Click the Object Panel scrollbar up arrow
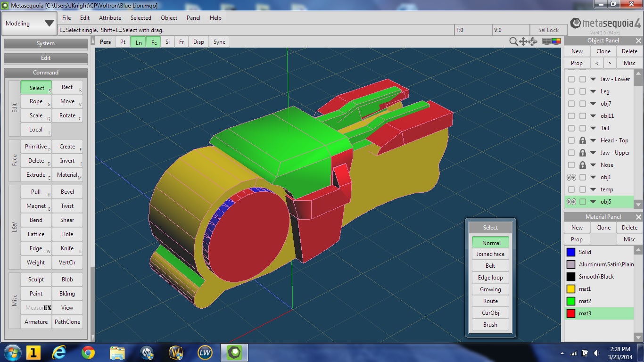 (638, 73)
